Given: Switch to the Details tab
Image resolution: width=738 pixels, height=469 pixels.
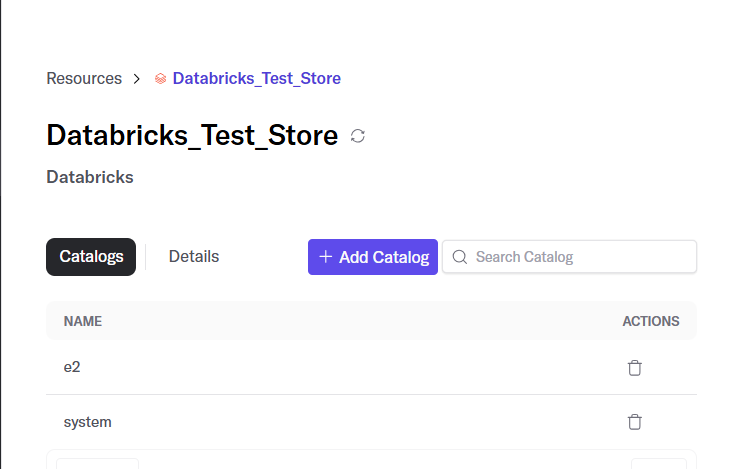Looking at the screenshot, I should point(194,257).
